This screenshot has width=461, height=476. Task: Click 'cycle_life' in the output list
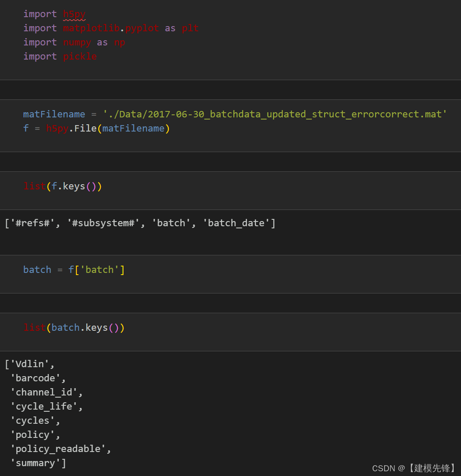click(44, 407)
